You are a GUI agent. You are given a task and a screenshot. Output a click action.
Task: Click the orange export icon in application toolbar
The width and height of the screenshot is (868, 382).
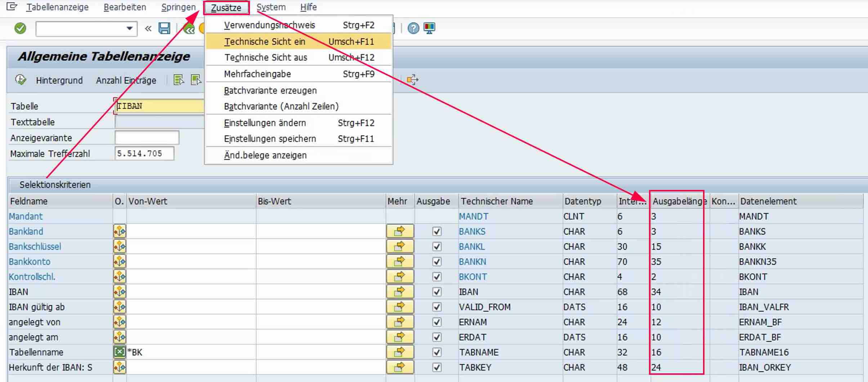[x=412, y=79]
